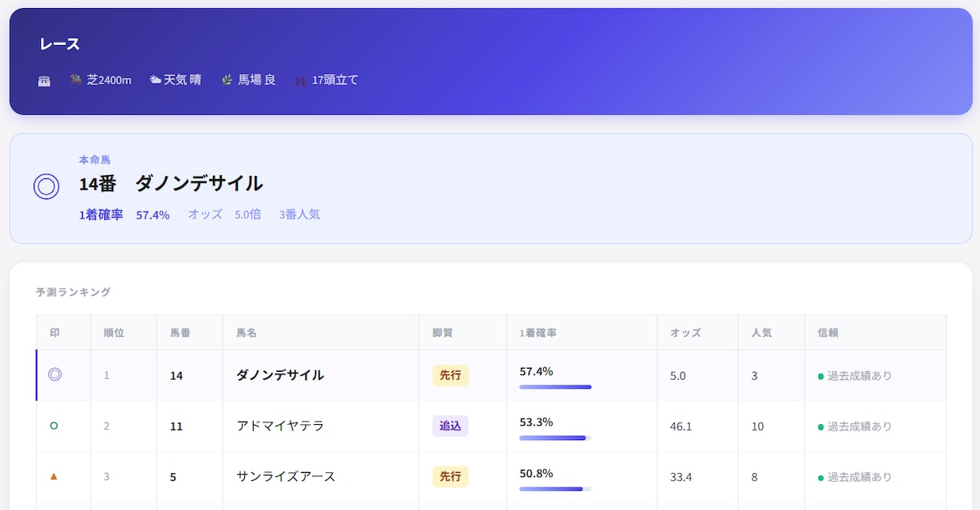Click horse number 14 in the table
This screenshot has height=510, width=980.
pos(177,376)
